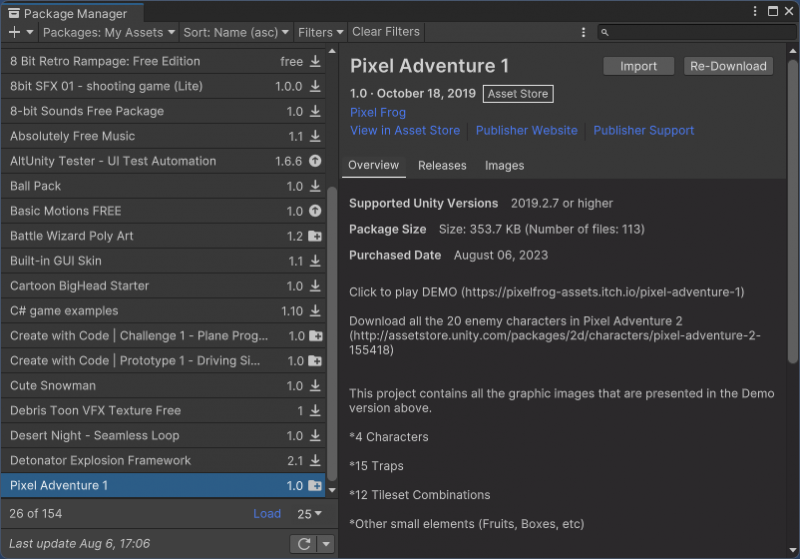Click download icon for Cute Snowman
This screenshot has height=559, width=800.
pyautogui.click(x=315, y=386)
